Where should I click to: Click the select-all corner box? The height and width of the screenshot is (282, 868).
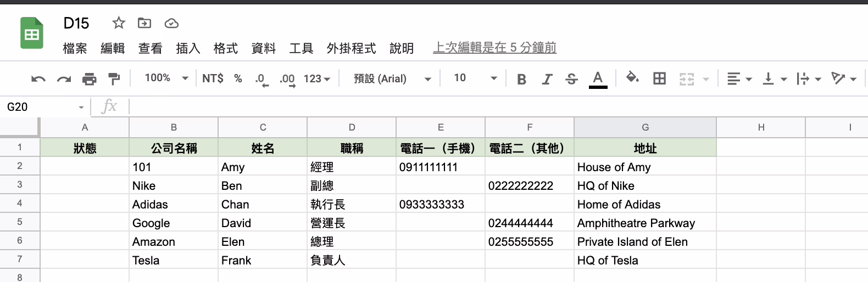[20, 127]
